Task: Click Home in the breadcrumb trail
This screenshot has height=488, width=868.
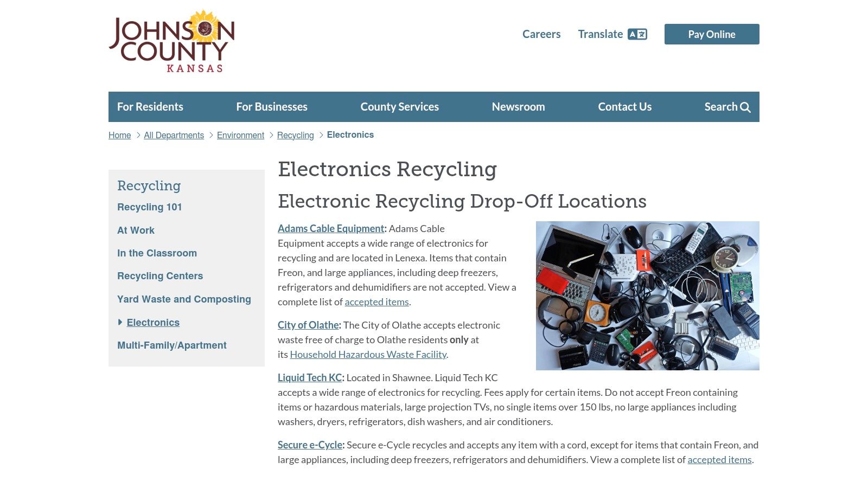Action: pos(119,134)
